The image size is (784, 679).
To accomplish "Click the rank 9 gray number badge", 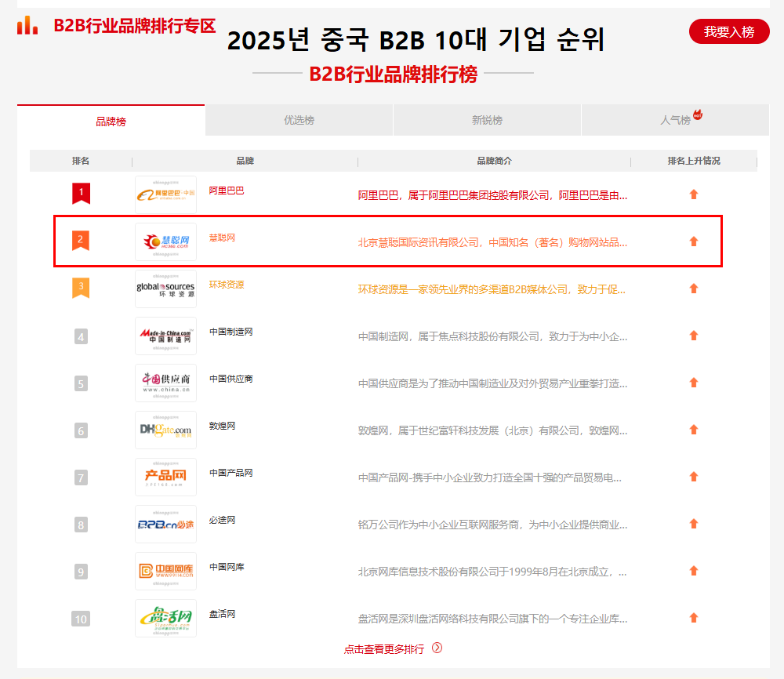I will 81,572.
